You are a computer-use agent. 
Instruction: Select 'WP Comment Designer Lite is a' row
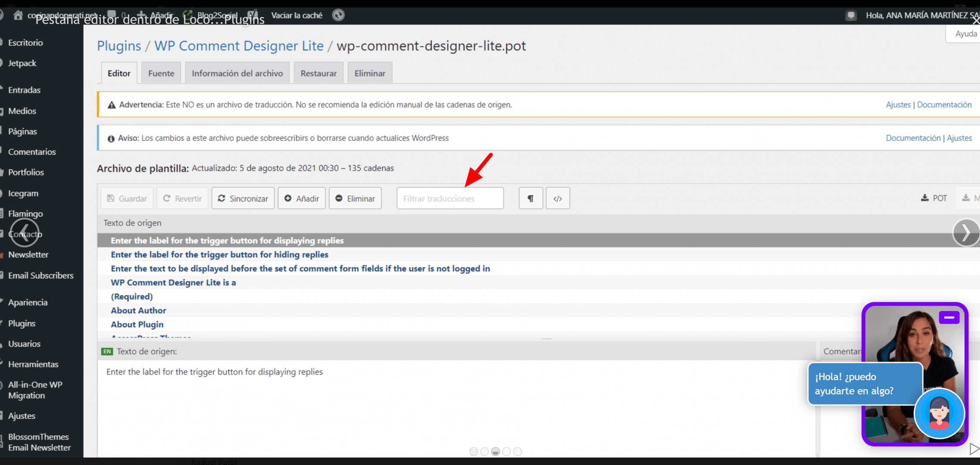(538, 282)
